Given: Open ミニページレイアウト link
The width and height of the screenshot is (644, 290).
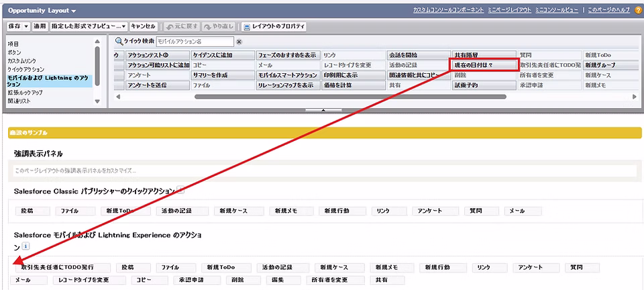Looking at the screenshot, I should click(509, 10).
